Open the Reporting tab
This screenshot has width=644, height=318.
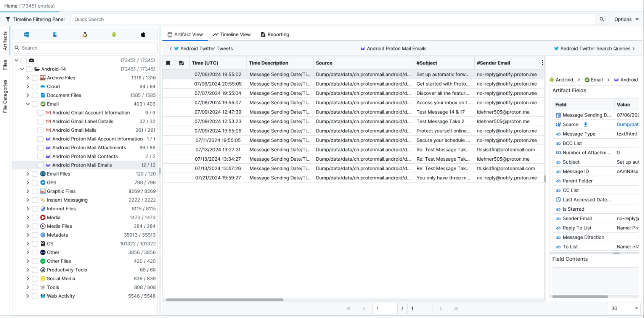pyautogui.click(x=275, y=34)
